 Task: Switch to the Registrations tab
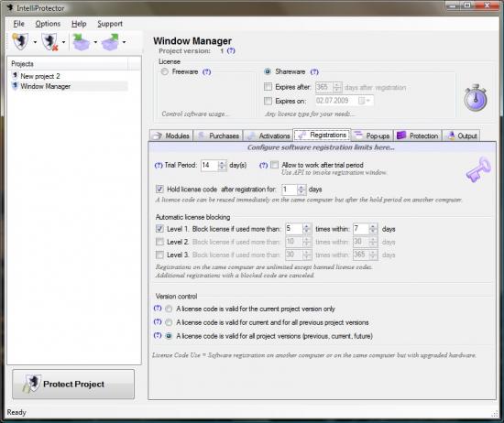[322, 136]
